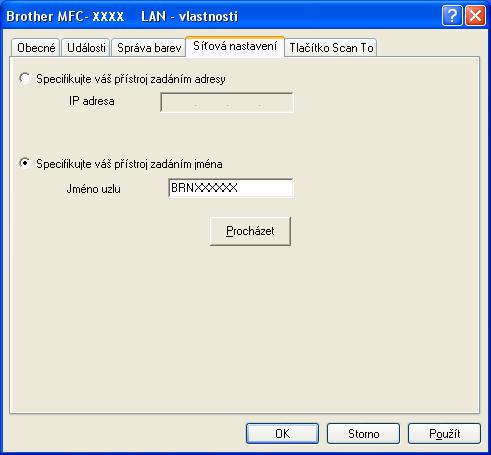Click the "IP adresa" label
The width and height of the screenshot is (491, 455).
92,101
